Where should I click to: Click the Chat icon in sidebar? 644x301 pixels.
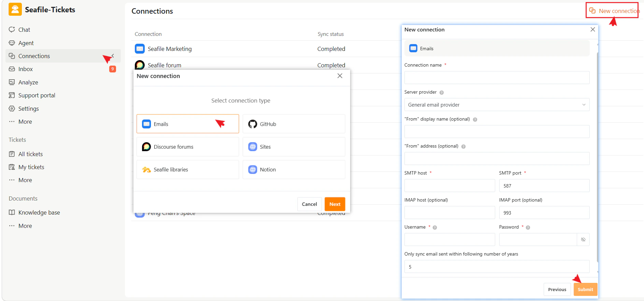coord(12,29)
